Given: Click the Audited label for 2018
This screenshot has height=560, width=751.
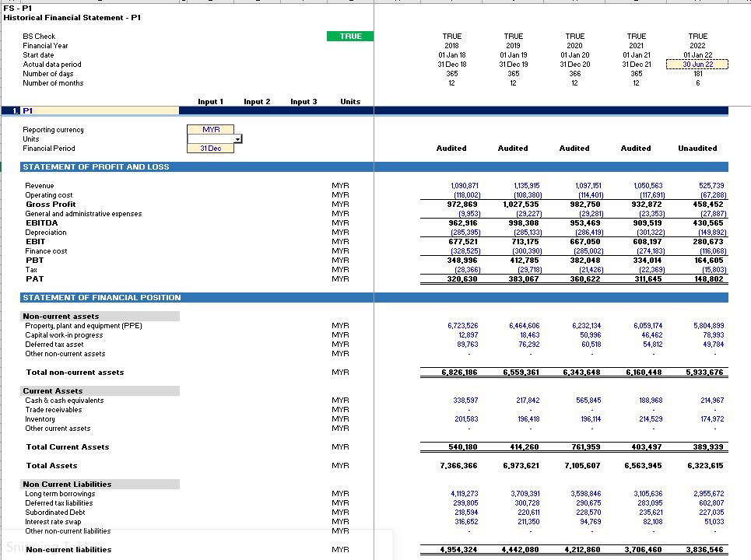Looking at the screenshot, I should [x=451, y=149].
